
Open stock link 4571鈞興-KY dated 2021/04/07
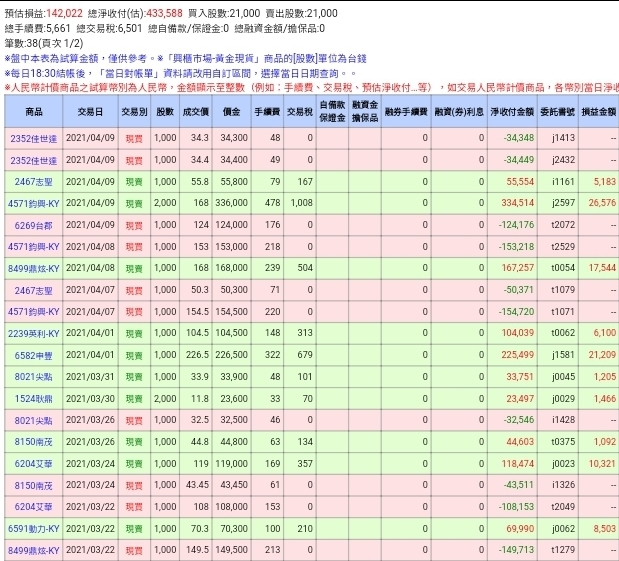34,312
